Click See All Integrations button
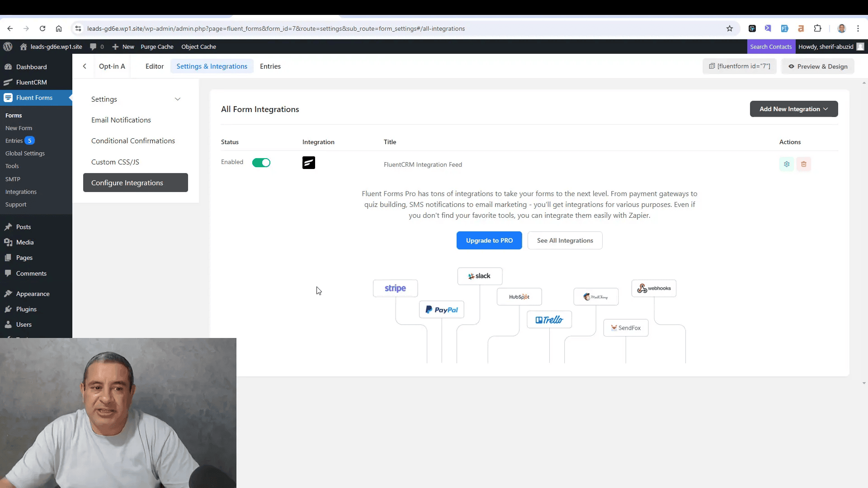The width and height of the screenshot is (868, 488). (x=565, y=240)
